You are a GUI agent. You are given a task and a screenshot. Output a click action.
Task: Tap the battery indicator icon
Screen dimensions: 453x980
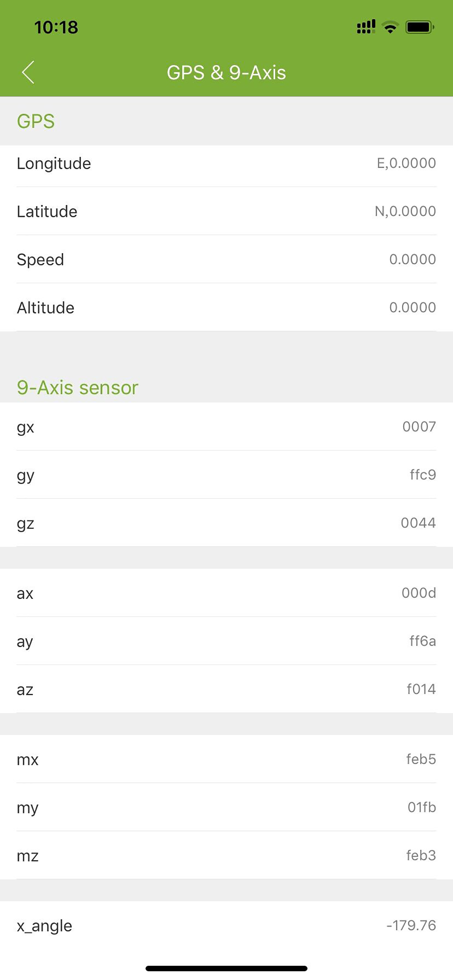[x=419, y=27]
